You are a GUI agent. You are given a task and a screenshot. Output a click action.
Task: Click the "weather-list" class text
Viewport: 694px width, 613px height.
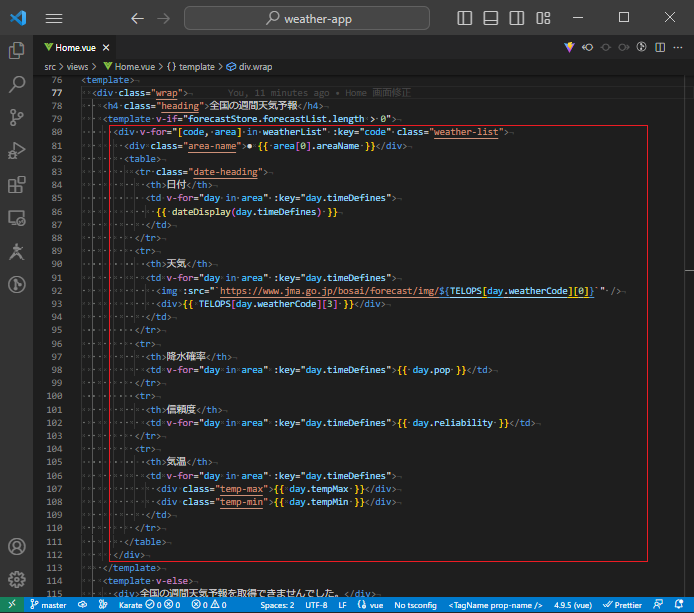pyautogui.click(x=466, y=132)
